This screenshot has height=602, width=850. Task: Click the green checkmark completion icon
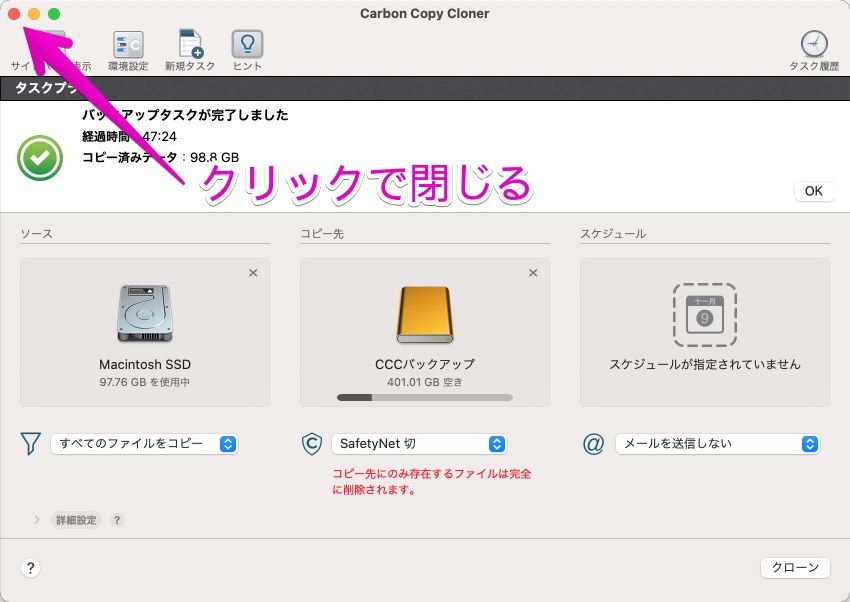[40, 158]
